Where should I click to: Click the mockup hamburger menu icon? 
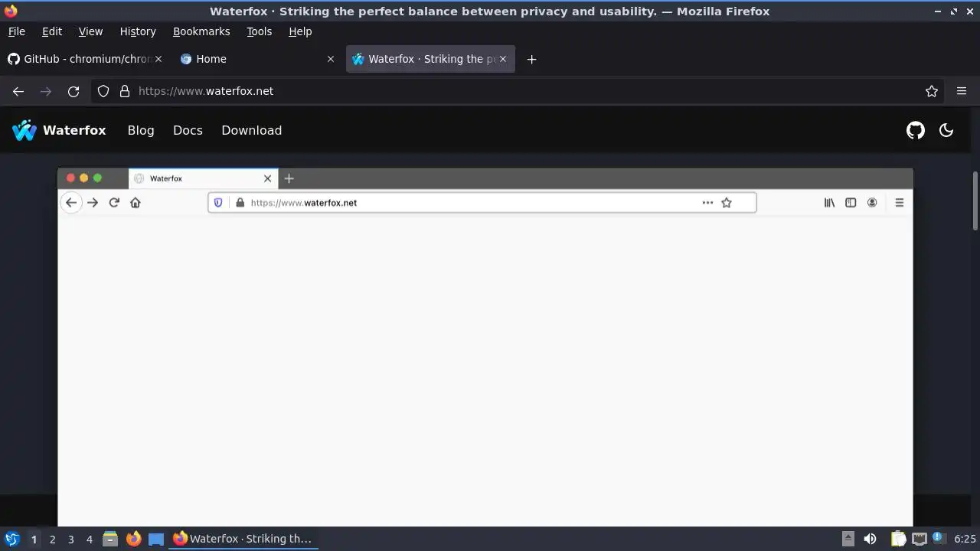pyautogui.click(x=900, y=203)
